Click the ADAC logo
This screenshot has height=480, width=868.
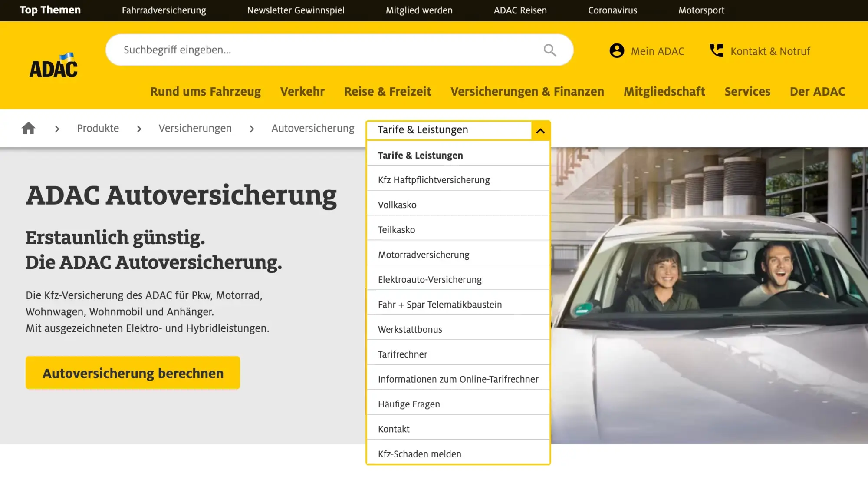point(53,66)
